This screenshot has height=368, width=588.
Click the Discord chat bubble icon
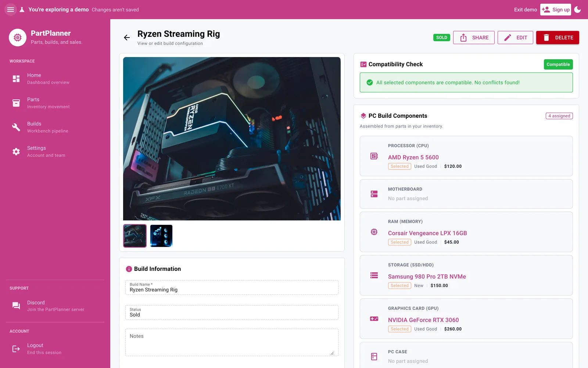coord(16,306)
